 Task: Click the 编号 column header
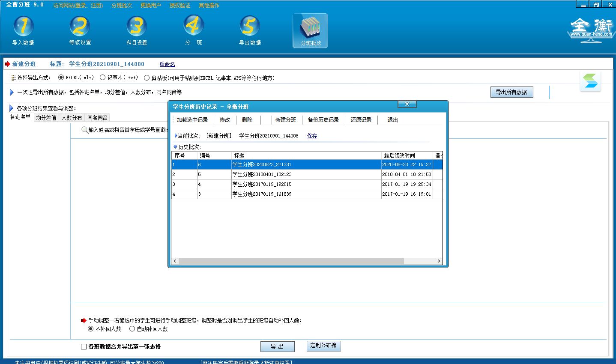(214, 155)
